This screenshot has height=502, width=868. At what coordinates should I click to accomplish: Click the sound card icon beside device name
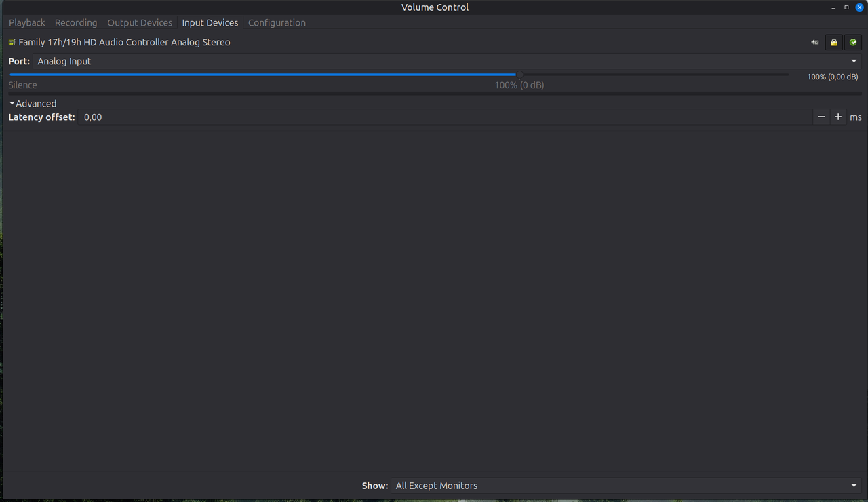pyautogui.click(x=12, y=42)
